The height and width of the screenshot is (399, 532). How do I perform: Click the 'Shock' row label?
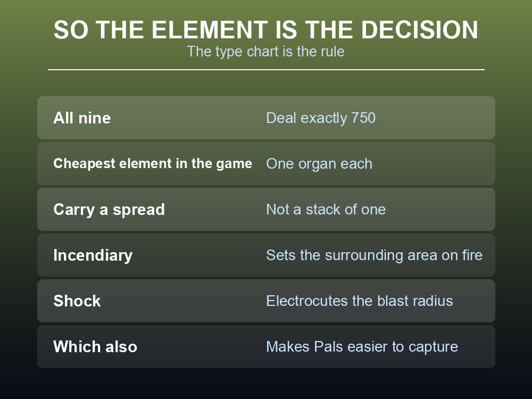[77, 301]
